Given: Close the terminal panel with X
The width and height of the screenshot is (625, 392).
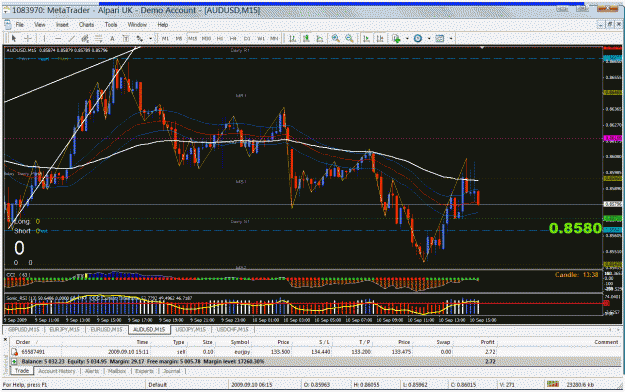Looking at the screenshot, I should point(6,340).
